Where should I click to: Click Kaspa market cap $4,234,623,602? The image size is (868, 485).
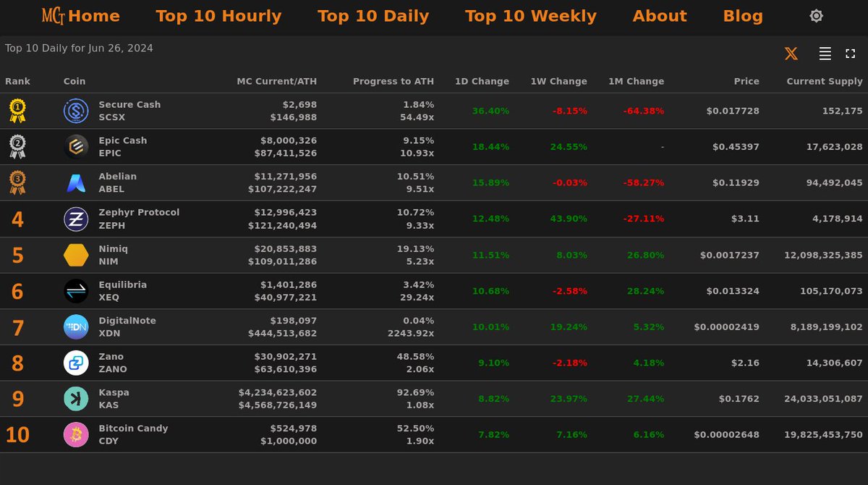point(278,392)
